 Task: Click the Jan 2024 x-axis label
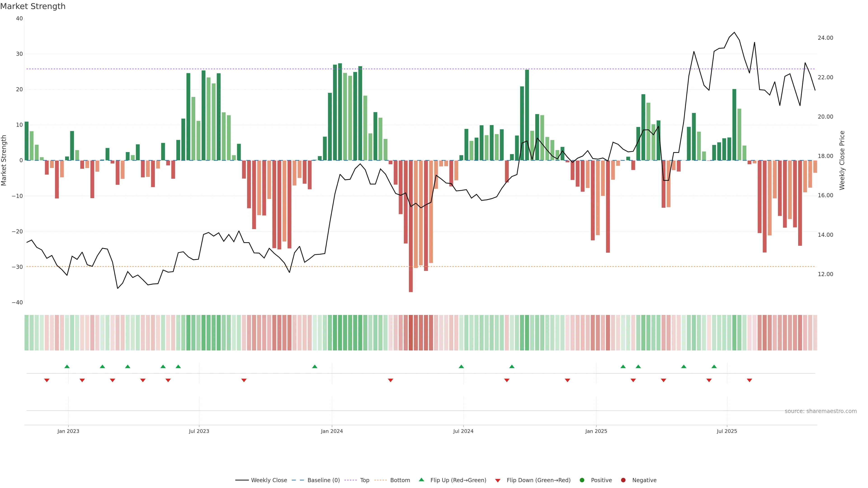pyautogui.click(x=332, y=431)
